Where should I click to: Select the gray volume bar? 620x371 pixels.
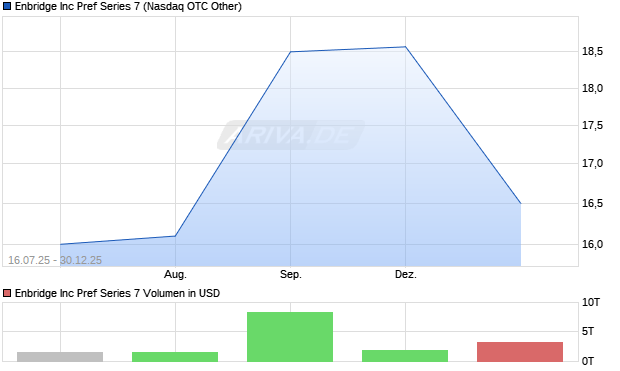(x=60, y=357)
